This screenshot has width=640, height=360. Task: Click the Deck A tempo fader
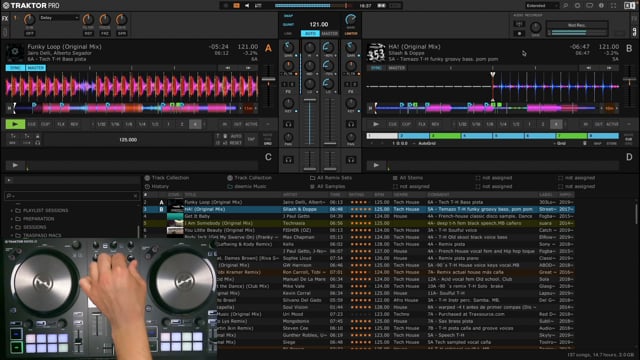coord(268,80)
